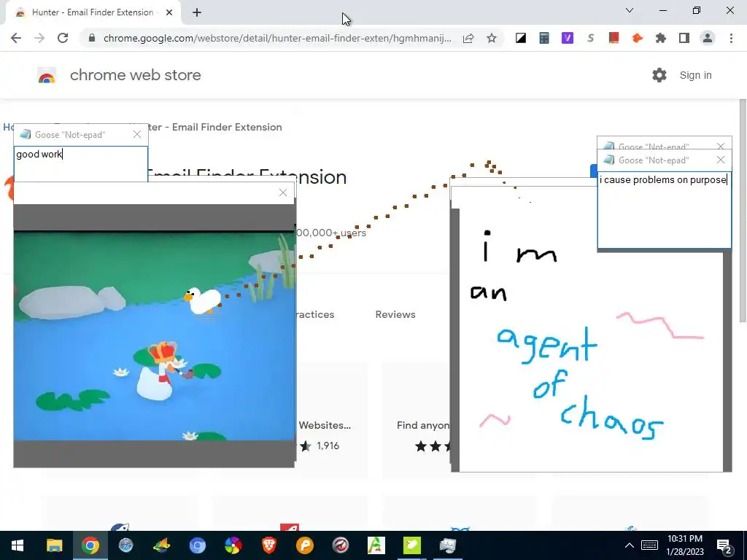This screenshot has height=560, width=747.
Task: Open the tab search dropdown arrow
Action: click(x=630, y=10)
